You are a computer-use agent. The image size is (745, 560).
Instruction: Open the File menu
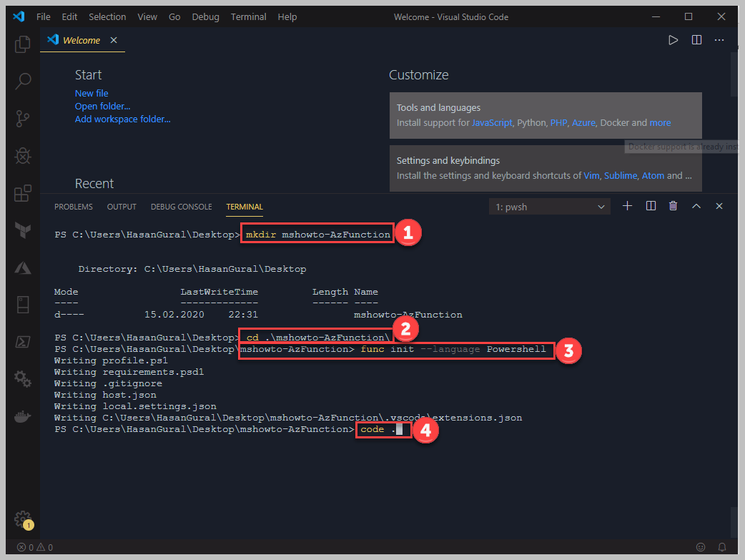pos(43,16)
